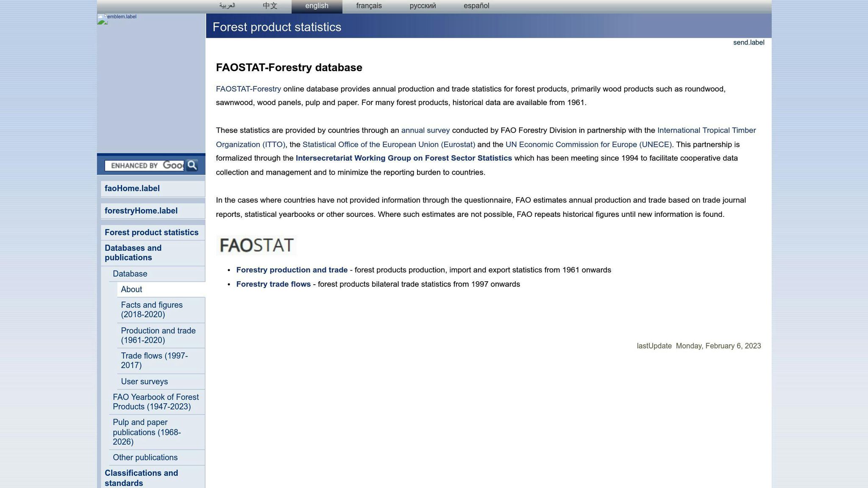Open Intersecretariat Working Group link
Viewport: 868px width, 488px height.
403,158
